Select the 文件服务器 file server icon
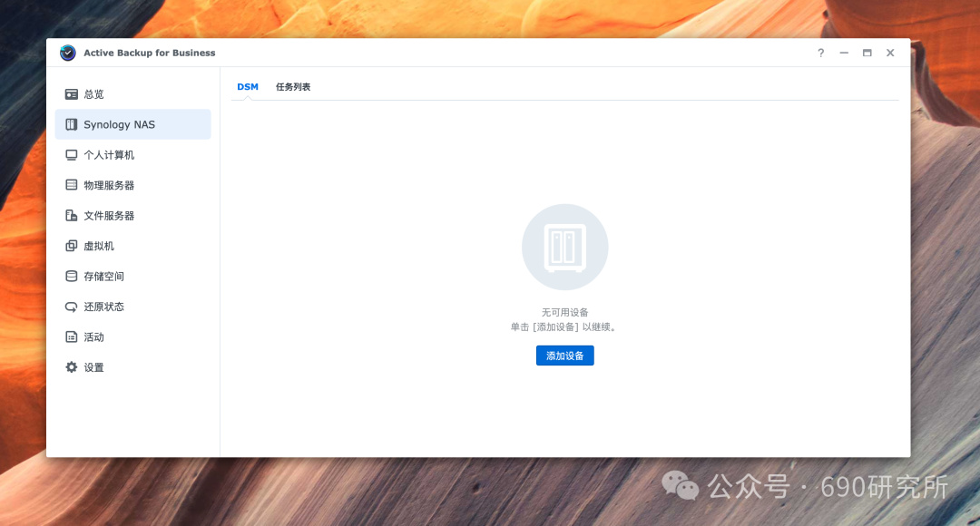 (72, 216)
